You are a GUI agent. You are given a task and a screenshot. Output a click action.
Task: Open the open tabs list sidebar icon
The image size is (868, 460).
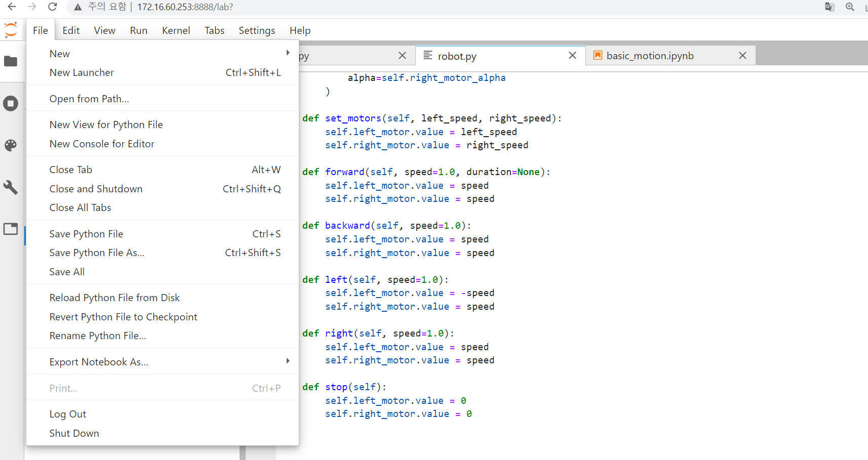click(11, 229)
